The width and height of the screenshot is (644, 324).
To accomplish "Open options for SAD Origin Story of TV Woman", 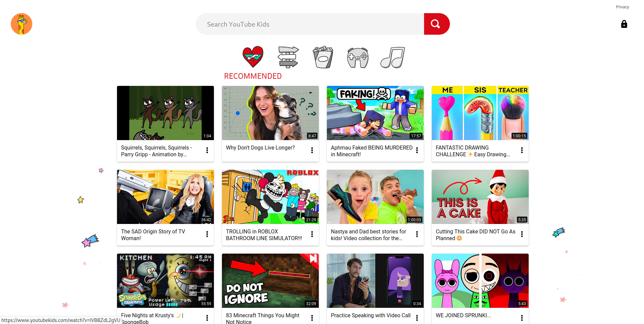I will pos(207,234).
